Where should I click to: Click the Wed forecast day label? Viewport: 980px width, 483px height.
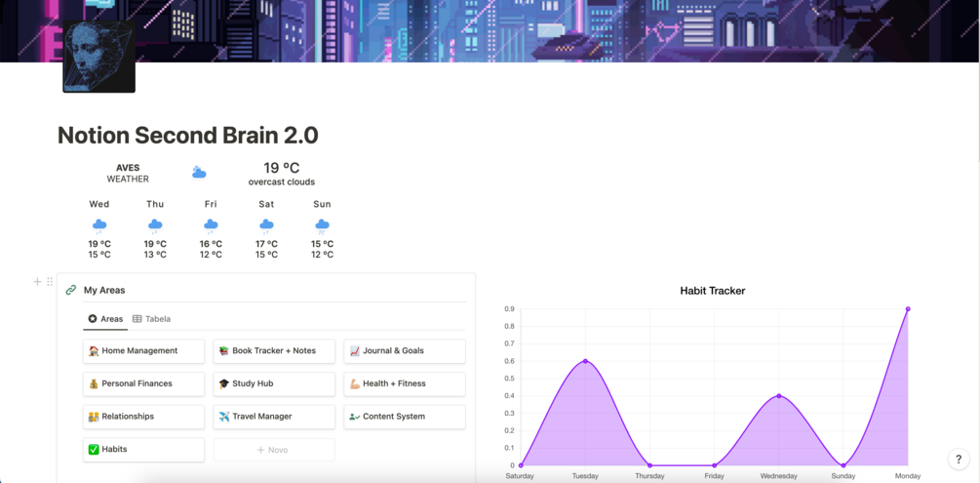tap(99, 204)
